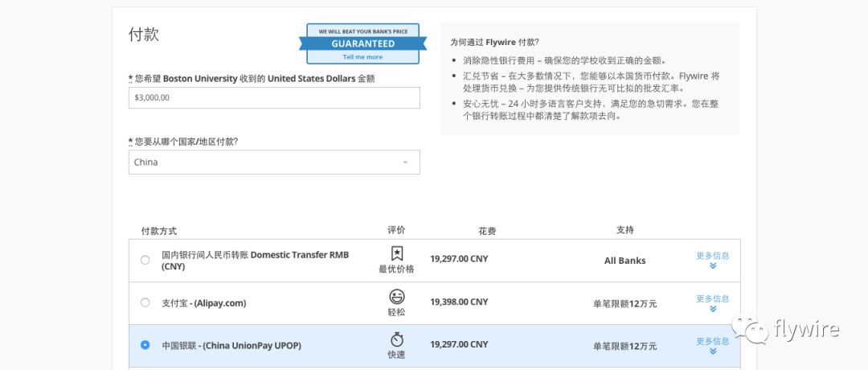868x370 pixels.
Task: Click the All Banks support text
Action: pyautogui.click(x=625, y=261)
